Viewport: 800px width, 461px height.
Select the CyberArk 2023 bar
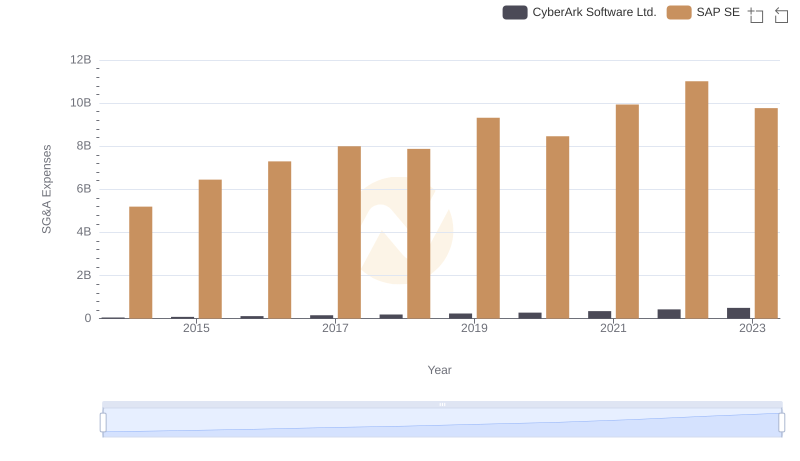tap(739, 313)
